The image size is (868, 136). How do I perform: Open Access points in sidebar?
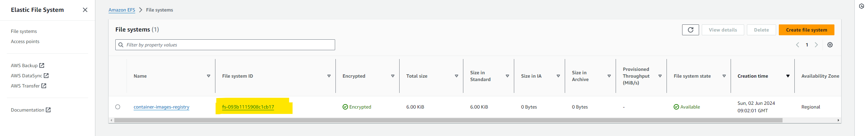tap(25, 41)
